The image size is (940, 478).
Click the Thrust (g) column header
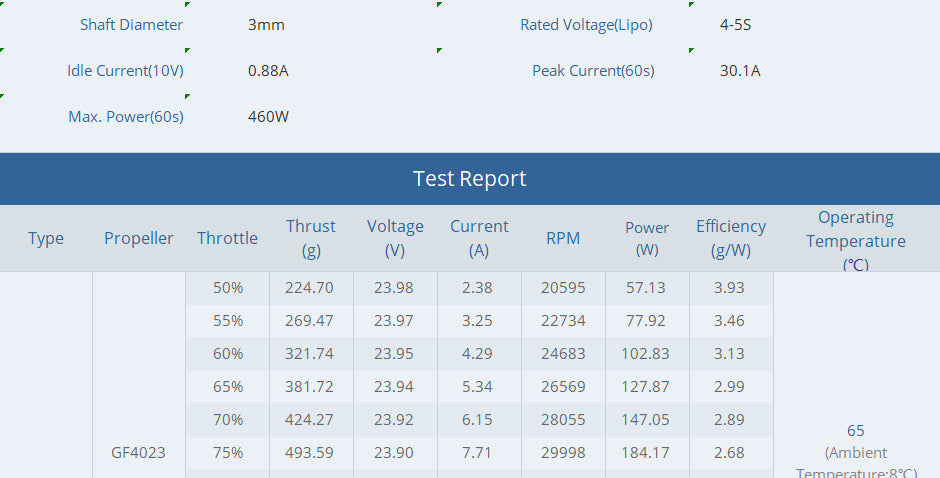[x=311, y=238]
